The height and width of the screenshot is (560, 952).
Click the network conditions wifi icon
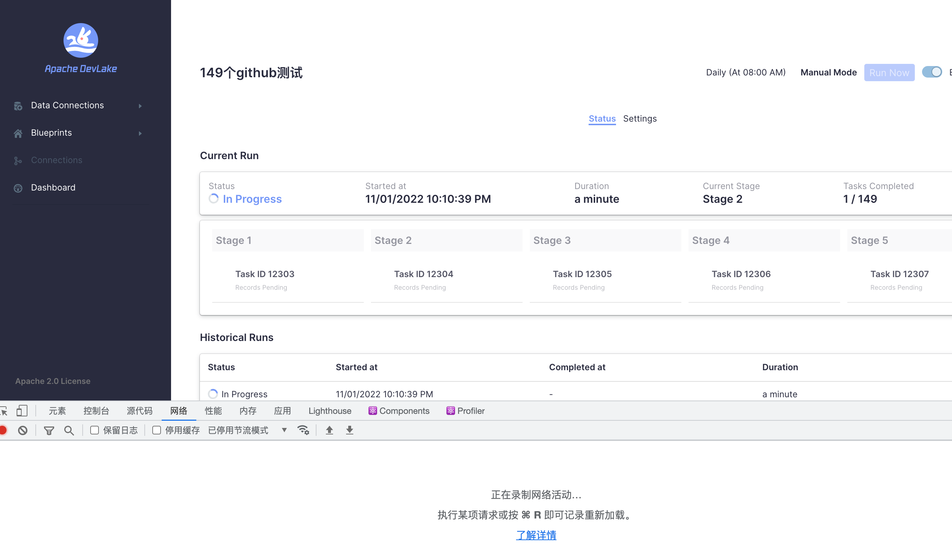click(303, 430)
